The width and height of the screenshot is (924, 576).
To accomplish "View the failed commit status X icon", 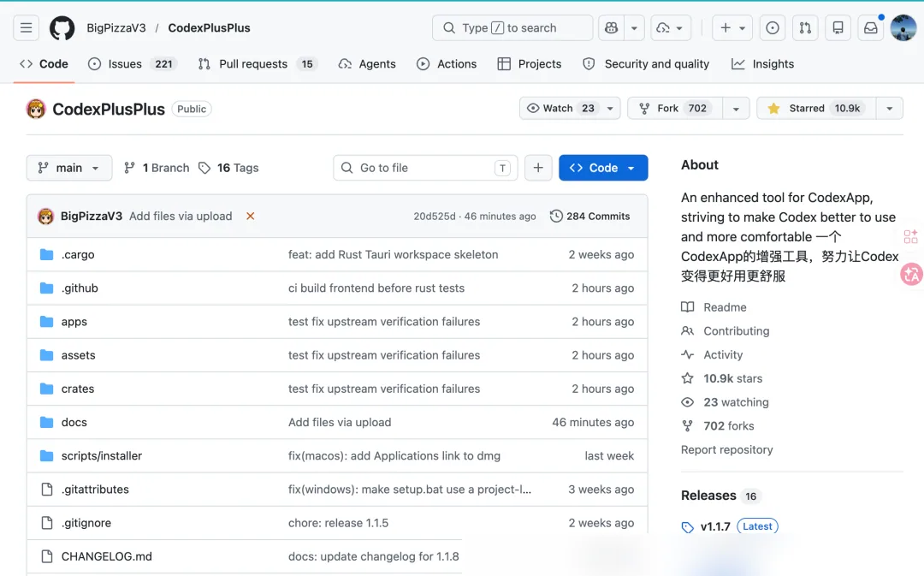I will point(251,217).
